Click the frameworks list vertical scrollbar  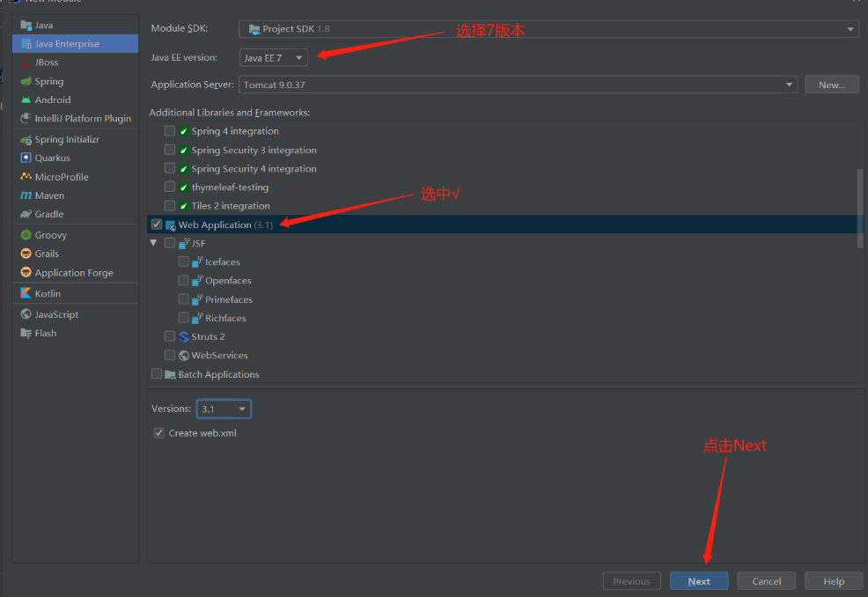pyautogui.click(x=860, y=208)
